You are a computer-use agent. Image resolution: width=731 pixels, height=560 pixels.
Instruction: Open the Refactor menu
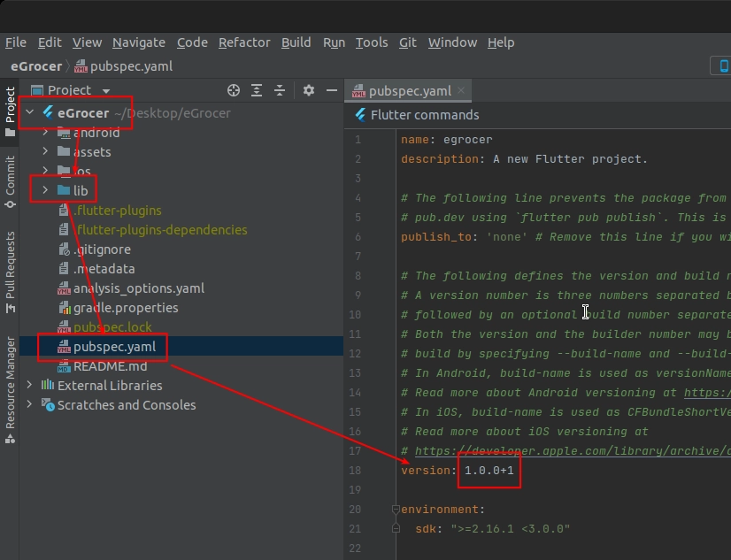[244, 42]
